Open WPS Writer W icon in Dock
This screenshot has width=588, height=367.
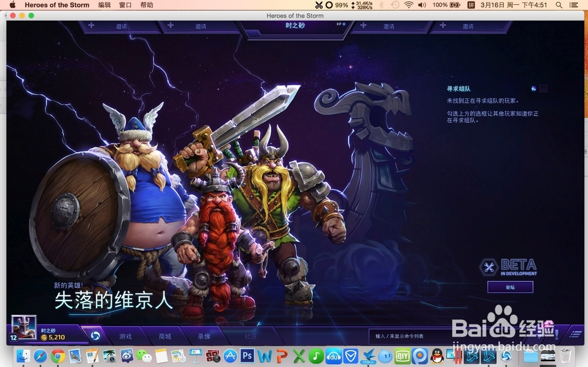[x=265, y=356]
